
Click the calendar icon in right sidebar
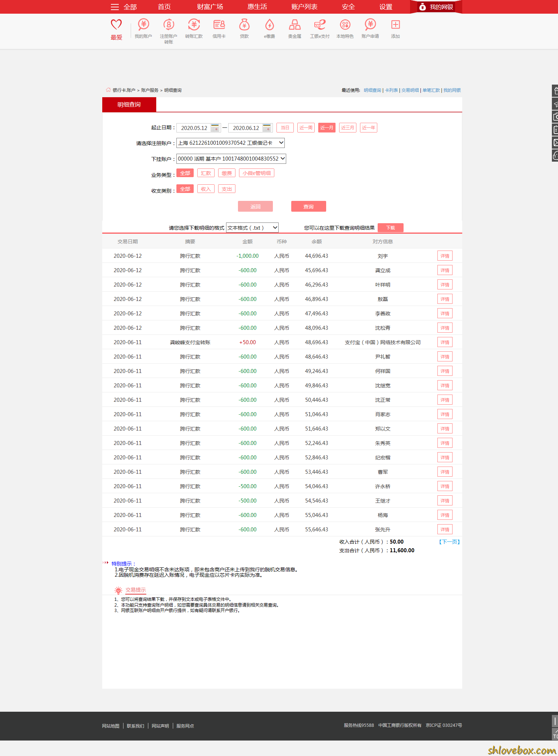(x=555, y=130)
